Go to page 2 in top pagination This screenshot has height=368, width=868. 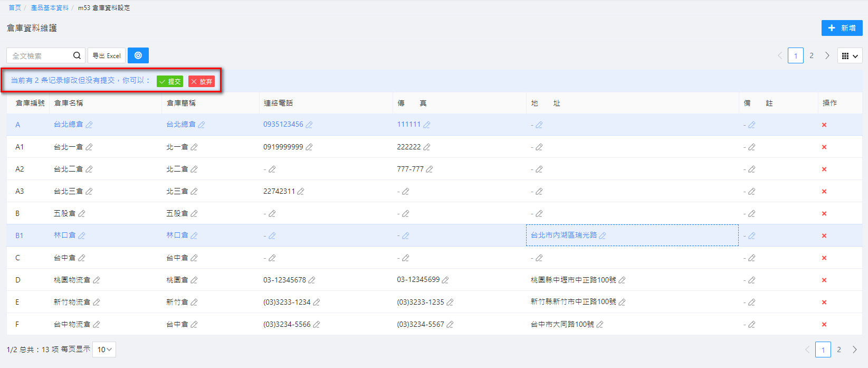click(812, 56)
